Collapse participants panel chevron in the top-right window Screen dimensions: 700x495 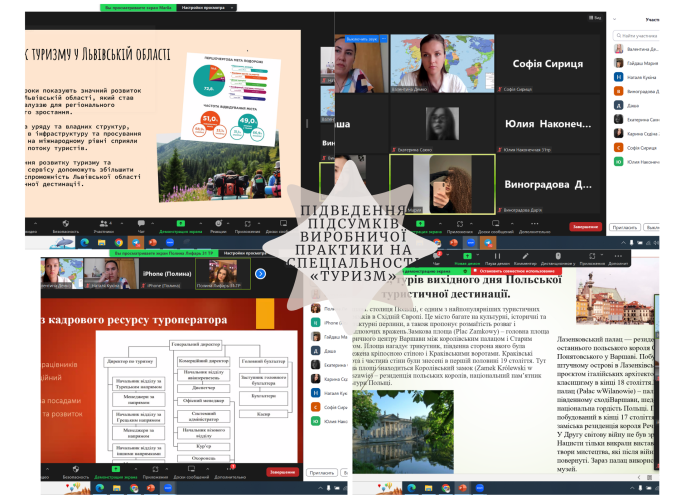(x=614, y=19)
